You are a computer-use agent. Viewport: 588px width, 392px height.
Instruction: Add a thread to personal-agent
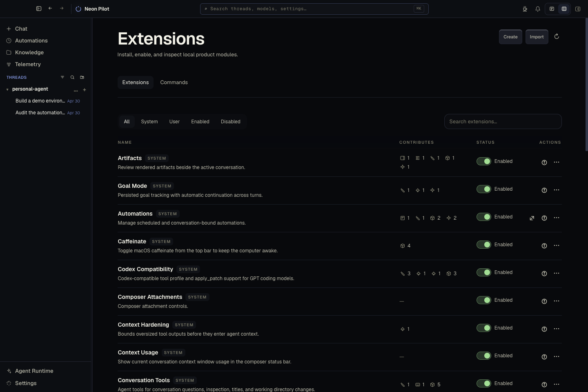85,90
